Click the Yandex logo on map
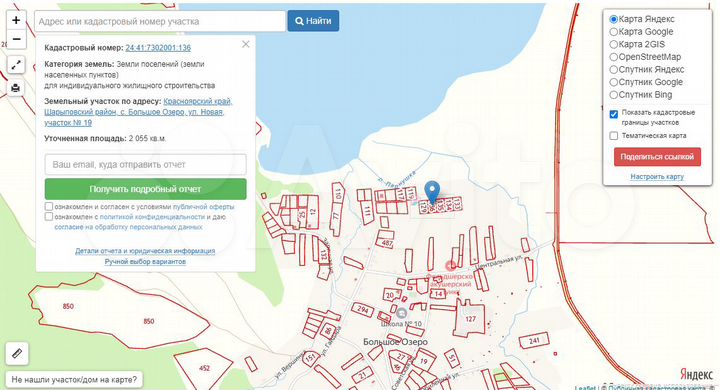Image resolution: width=720 pixels, height=390 pixels. (x=697, y=374)
